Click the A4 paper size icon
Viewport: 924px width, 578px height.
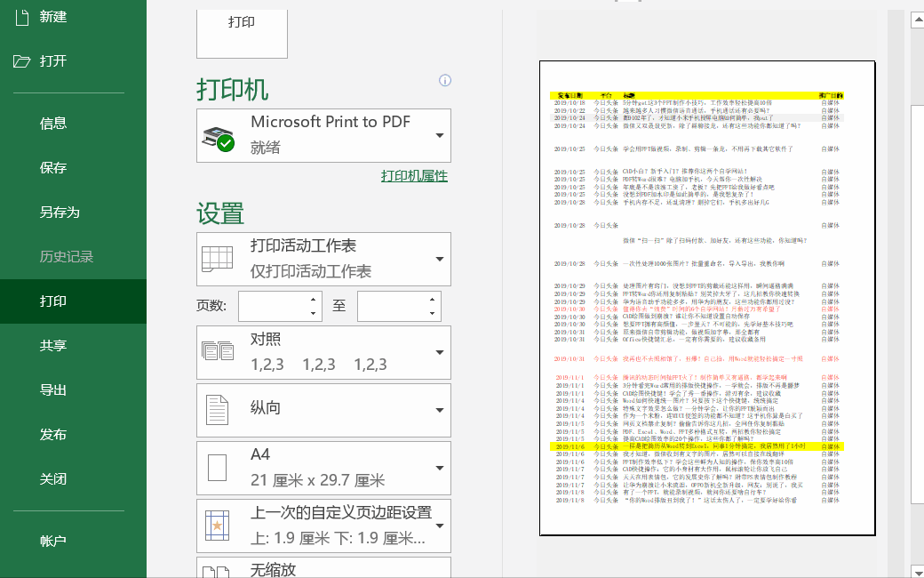click(x=218, y=467)
